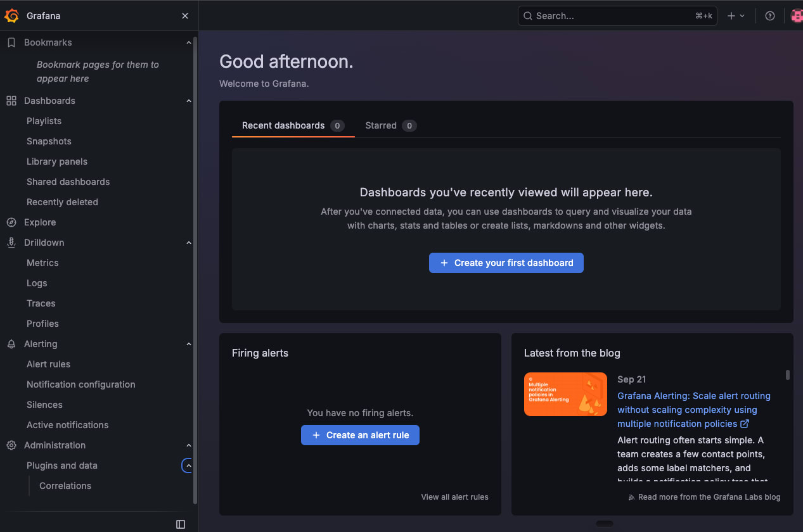Open Profiles drilldown

[42, 324]
